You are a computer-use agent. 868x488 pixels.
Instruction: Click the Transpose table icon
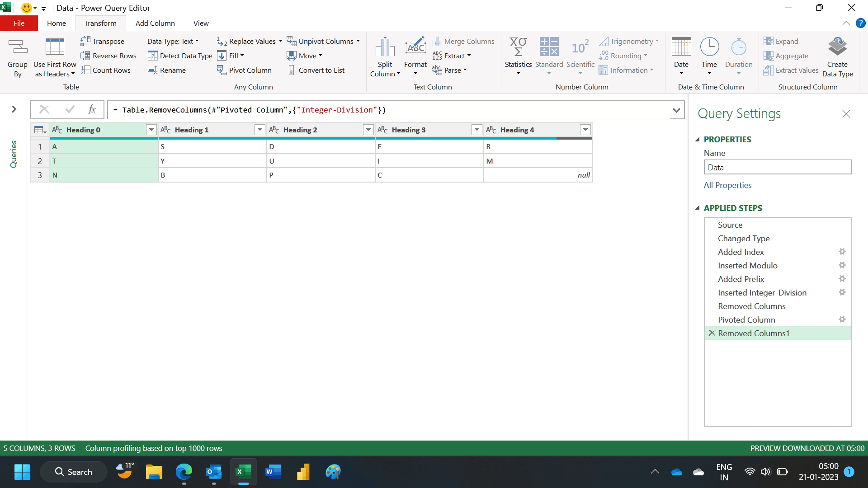pyautogui.click(x=85, y=41)
